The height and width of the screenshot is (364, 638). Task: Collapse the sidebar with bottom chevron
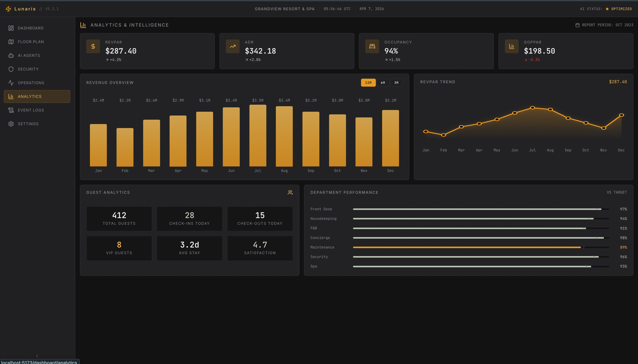point(37,356)
